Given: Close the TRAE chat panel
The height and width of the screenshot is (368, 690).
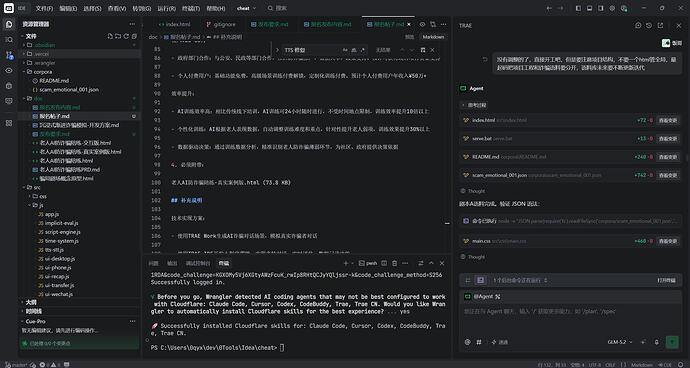Looking at the screenshot, I should click(679, 26).
